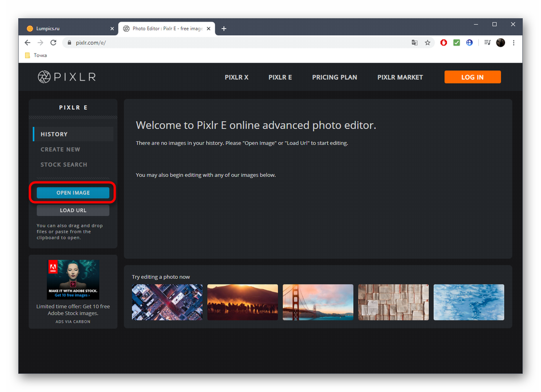Open a new browser tab
541x392 pixels.
click(224, 28)
